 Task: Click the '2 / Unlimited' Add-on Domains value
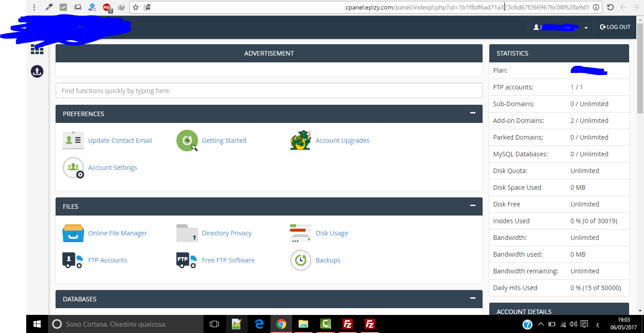[x=589, y=121]
